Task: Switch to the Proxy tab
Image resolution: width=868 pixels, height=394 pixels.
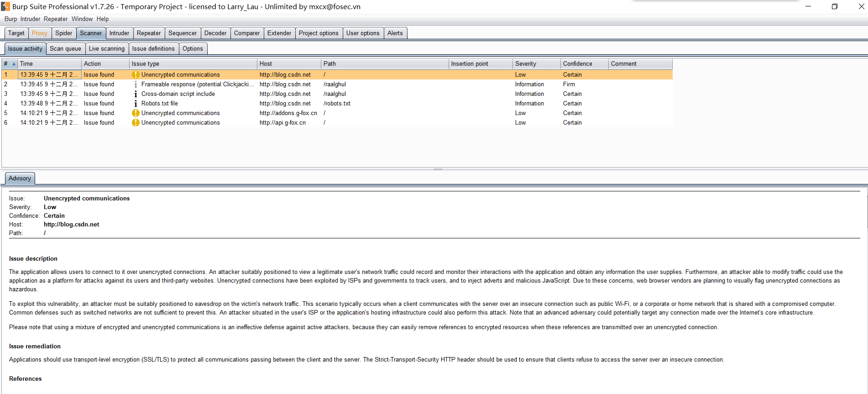Action: point(40,33)
